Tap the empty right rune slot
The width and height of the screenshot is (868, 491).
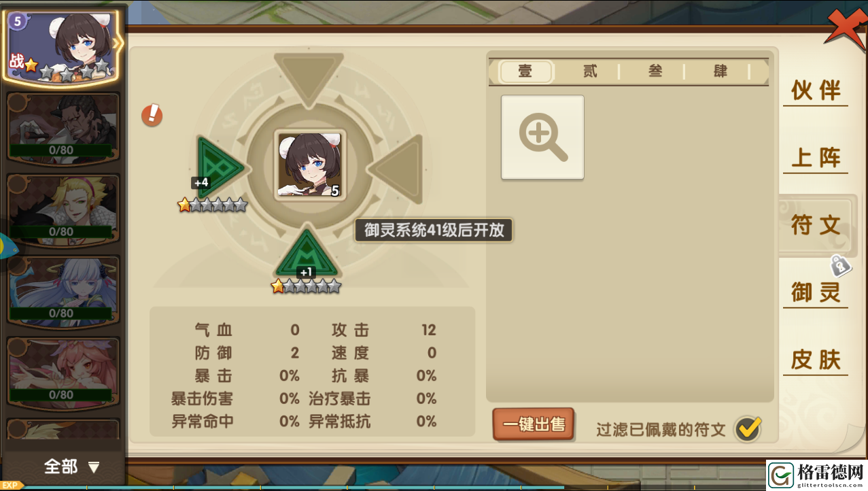(396, 167)
